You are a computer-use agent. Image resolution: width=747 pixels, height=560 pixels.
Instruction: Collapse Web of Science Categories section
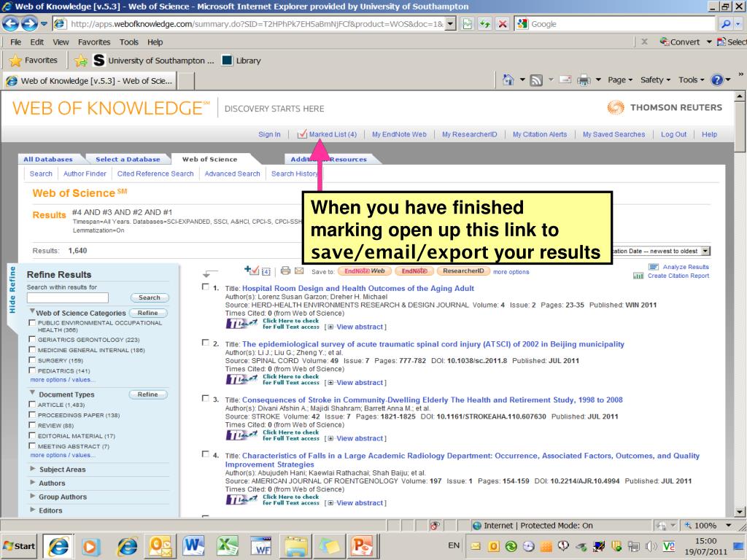click(32, 311)
